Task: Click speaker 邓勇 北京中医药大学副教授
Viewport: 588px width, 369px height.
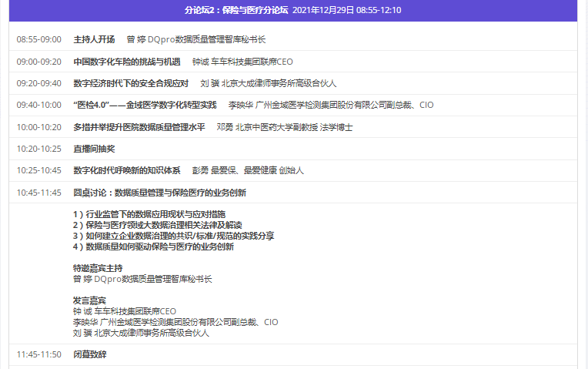Action: click(x=284, y=127)
